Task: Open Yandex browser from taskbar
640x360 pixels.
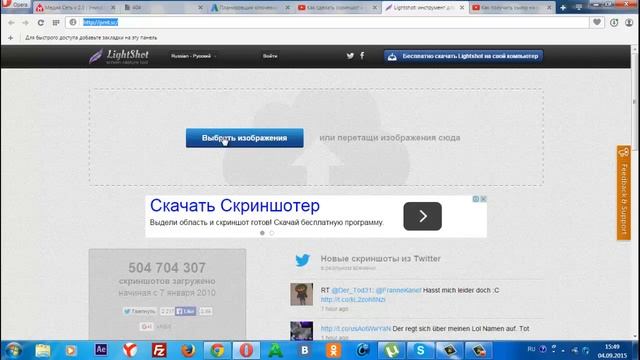Action: tap(130, 350)
